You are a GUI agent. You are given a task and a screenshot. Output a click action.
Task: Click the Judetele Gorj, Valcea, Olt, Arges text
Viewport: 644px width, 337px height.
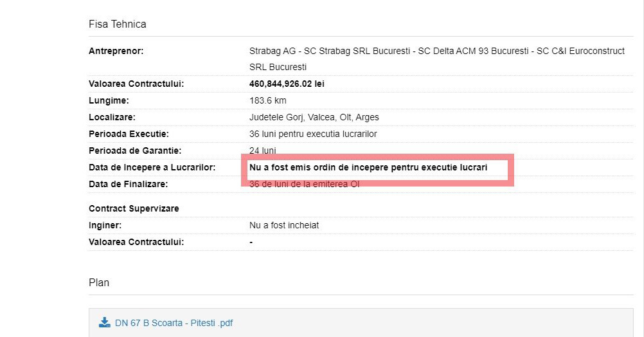point(314,117)
